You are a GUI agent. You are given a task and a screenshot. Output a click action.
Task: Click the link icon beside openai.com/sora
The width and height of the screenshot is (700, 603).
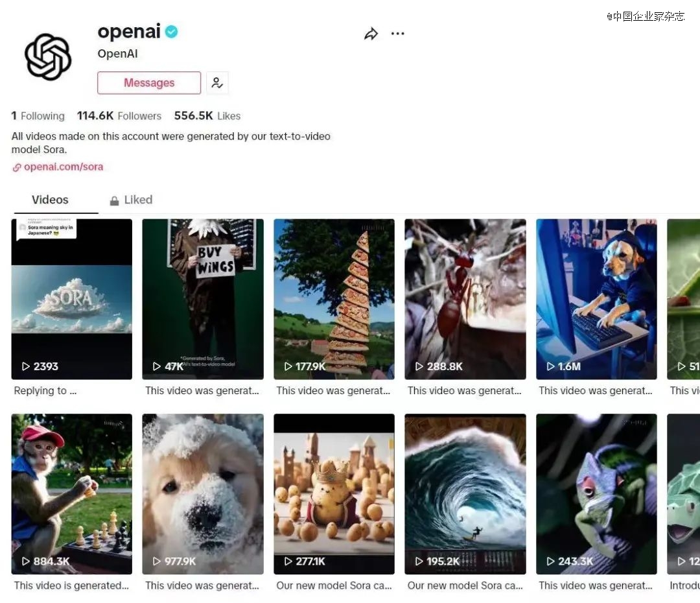click(16, 167)
